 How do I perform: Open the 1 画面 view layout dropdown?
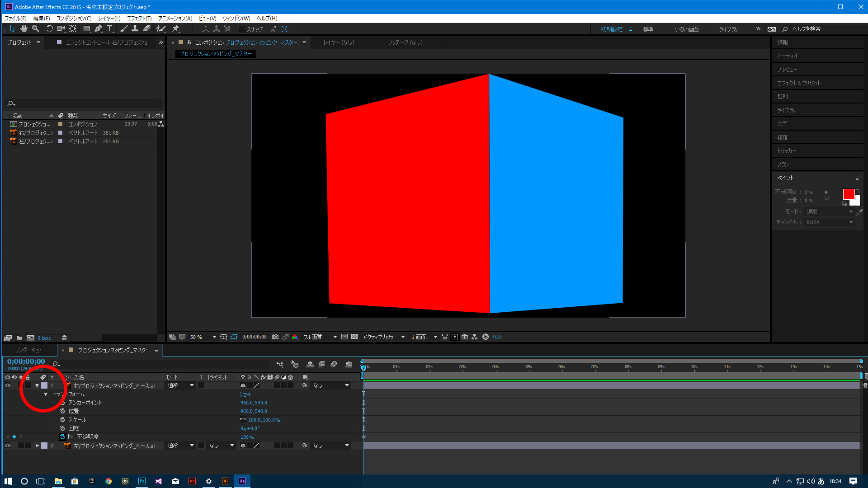click(424, 337)
